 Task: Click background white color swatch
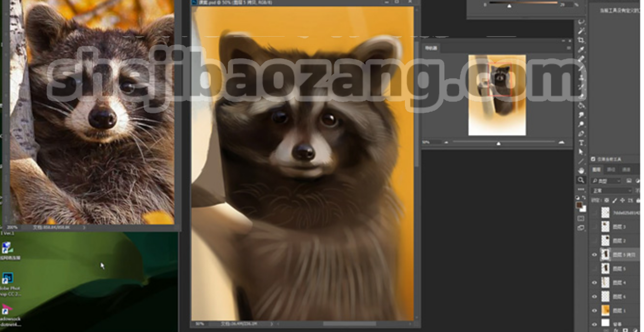coord(583,210)
